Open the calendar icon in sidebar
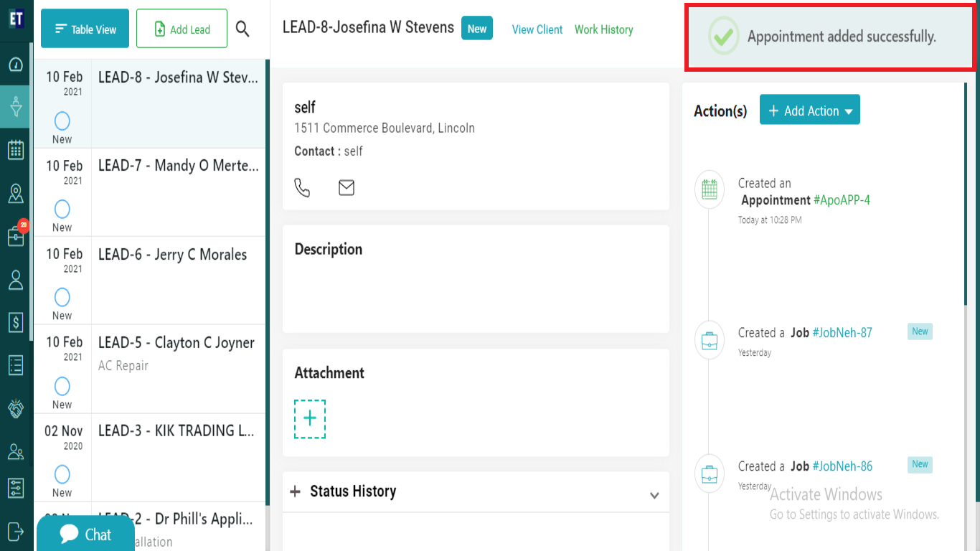Screen dimensions: 980x551 tap(16, 150)
